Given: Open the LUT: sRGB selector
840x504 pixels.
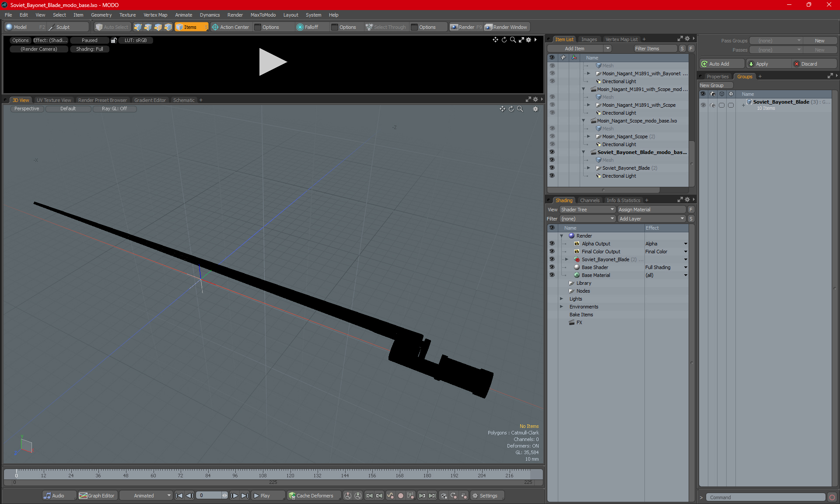Looking at the screenshot, I should pos(136,40).
